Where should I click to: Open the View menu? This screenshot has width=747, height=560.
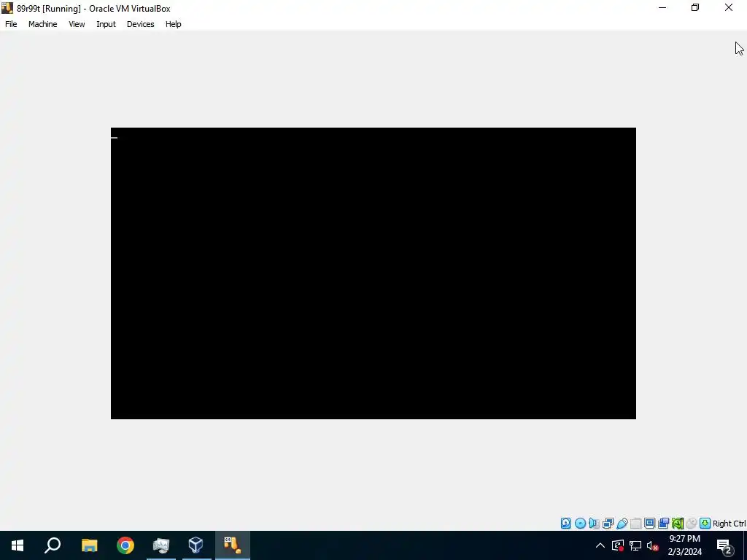click(x=76, y=24)
